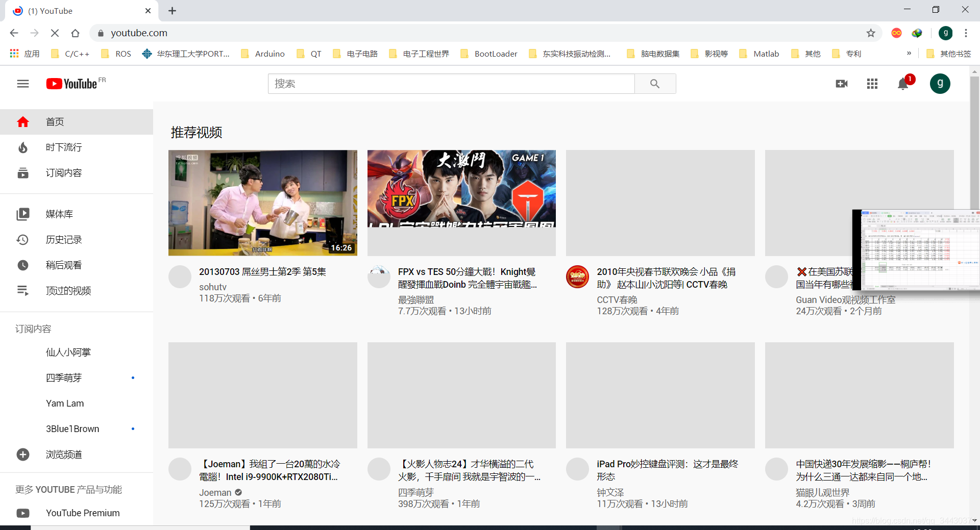Open the 中国快递30年发展缩影 video title
Image resolution: width=980 pixels, height=530 pixels.
(x=864, y=470)
